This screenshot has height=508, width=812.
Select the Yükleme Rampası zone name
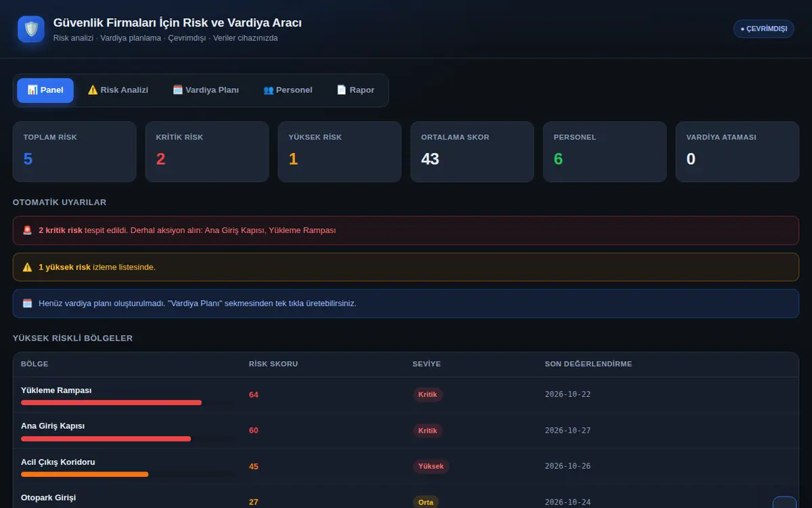(x=56, y=390)
